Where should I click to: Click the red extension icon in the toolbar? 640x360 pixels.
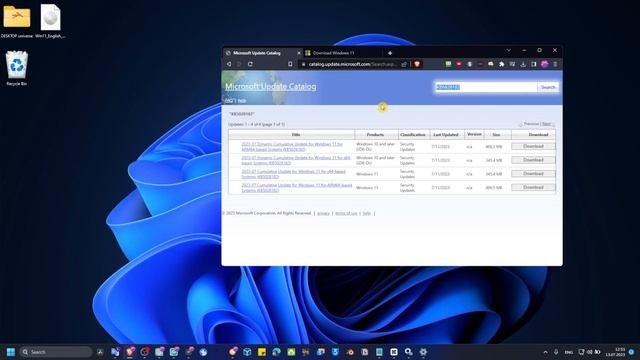459,64
